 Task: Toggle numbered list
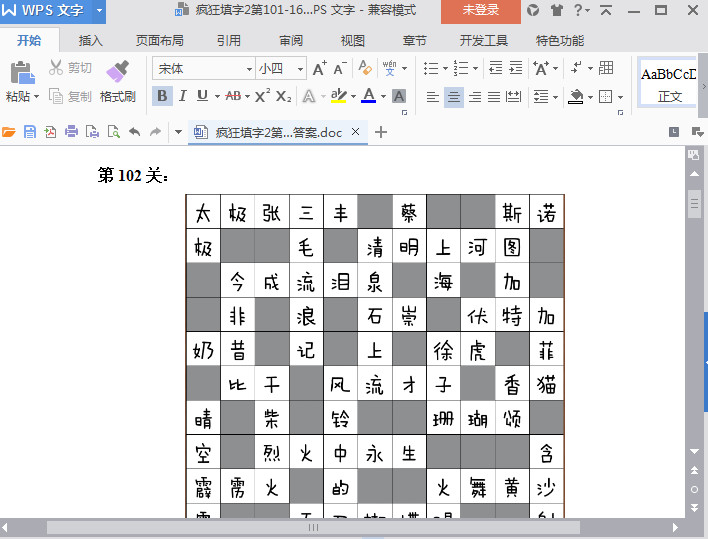(x=461, y=68)
